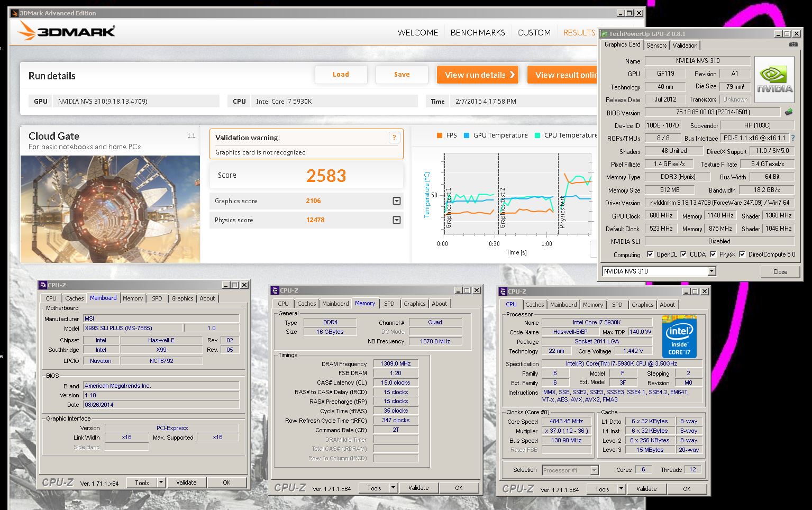
Task: Switch to the Sensors tab in GPU-Z
Action: tap(656, 45)
